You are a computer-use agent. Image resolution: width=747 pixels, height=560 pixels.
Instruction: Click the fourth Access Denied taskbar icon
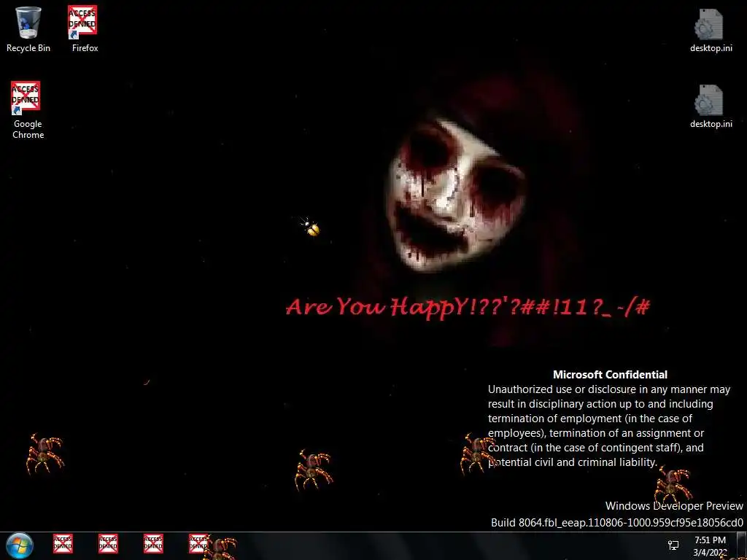point(198,543)
